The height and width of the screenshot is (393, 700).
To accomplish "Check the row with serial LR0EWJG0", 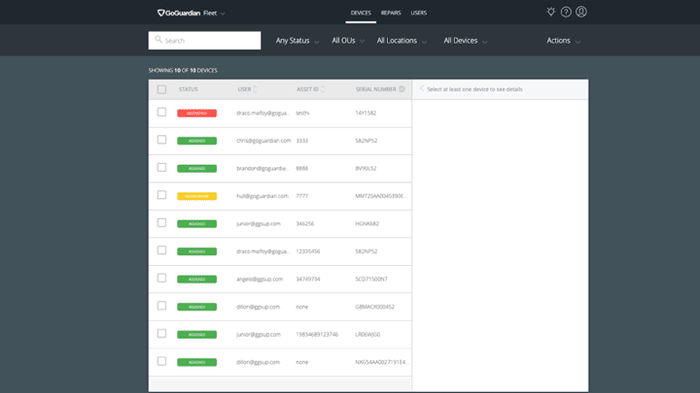I will pyautogui.click(x=162, y=334).
